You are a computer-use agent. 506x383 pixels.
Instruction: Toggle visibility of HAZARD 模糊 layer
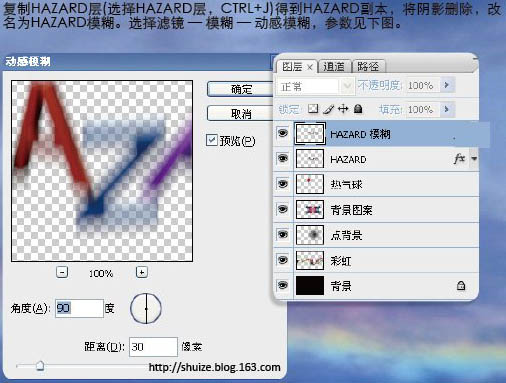283,133
